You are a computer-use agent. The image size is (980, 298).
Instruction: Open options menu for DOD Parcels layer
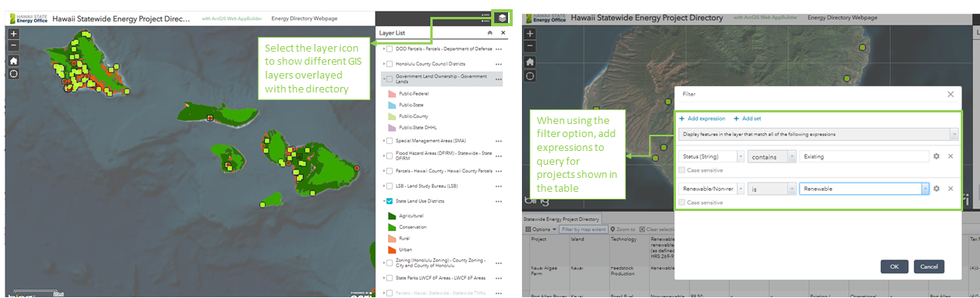[x=498, y=49]
